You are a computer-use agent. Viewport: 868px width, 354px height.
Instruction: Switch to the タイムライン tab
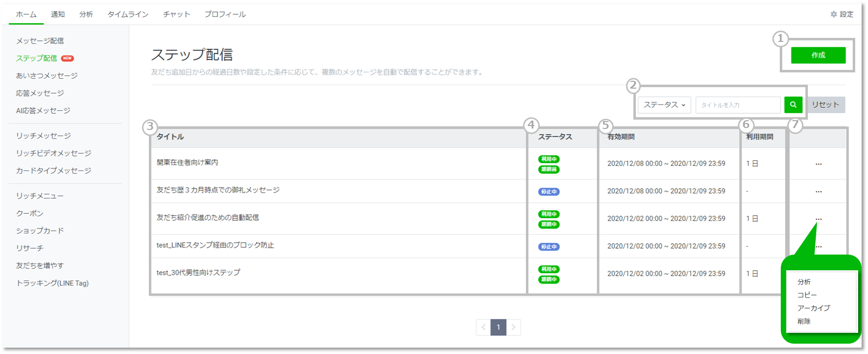128,14
